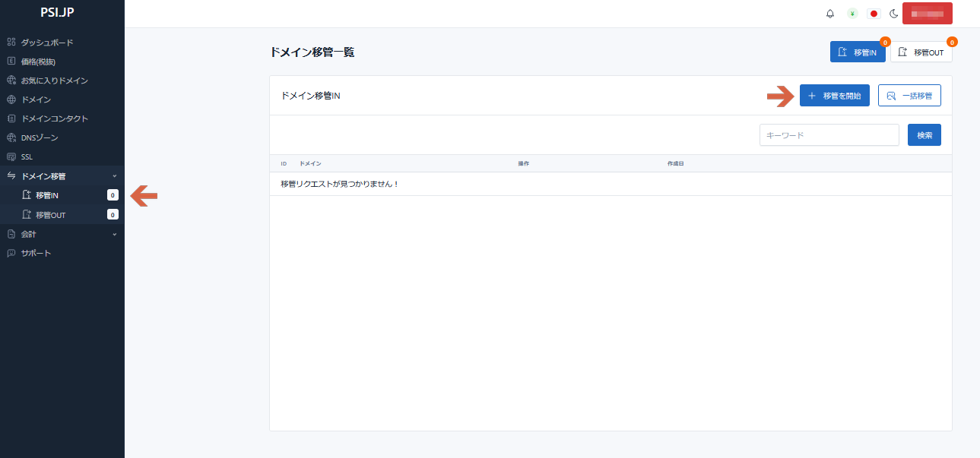Click the 一括移管 bulk transfer button
This screenshot has height=458, width=980.
coord(909,96)
